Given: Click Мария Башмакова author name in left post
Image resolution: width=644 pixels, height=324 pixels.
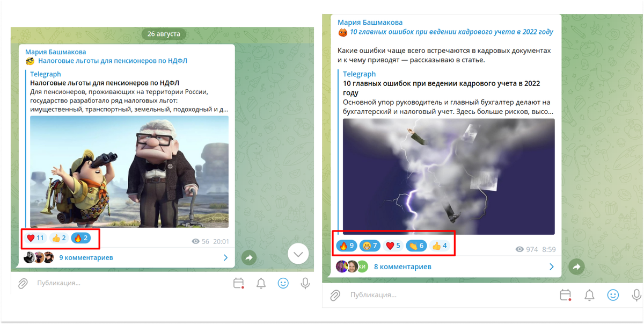Looking at the screenshot, I should tap(56, 52).
